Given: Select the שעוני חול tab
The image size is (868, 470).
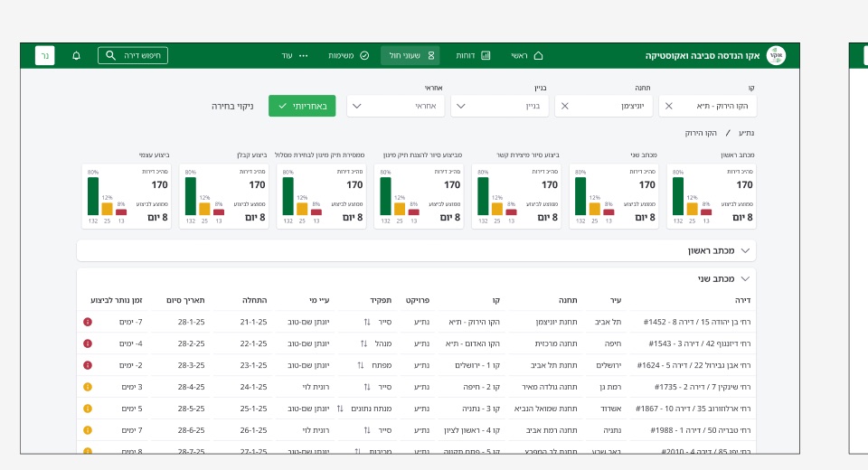Looking at the screenshot, I should [410, 55].
